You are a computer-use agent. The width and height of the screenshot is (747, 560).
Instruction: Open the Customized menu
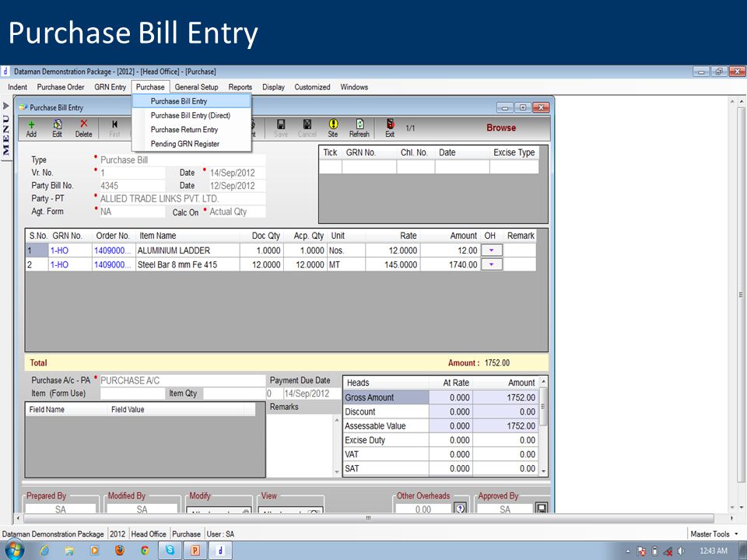(x=312, y=87)
